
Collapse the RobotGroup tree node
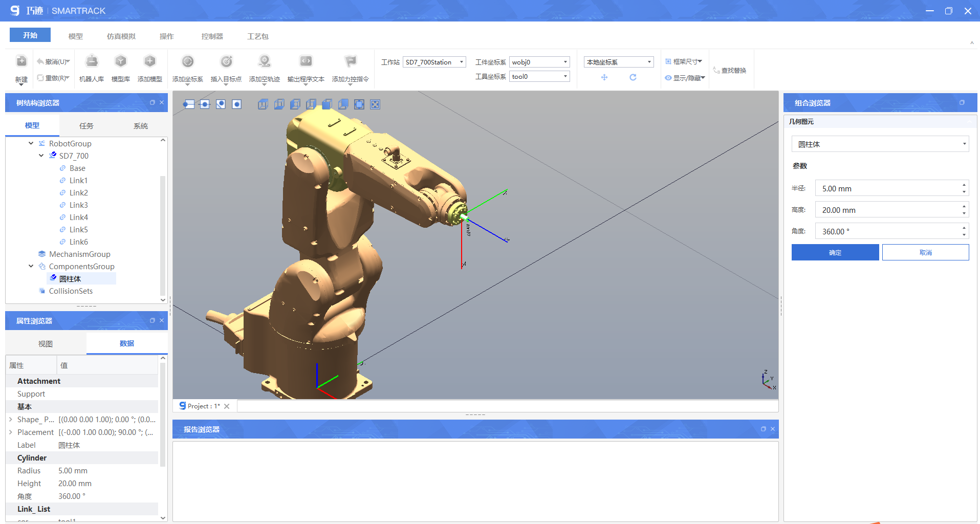[x=31, y=143]
